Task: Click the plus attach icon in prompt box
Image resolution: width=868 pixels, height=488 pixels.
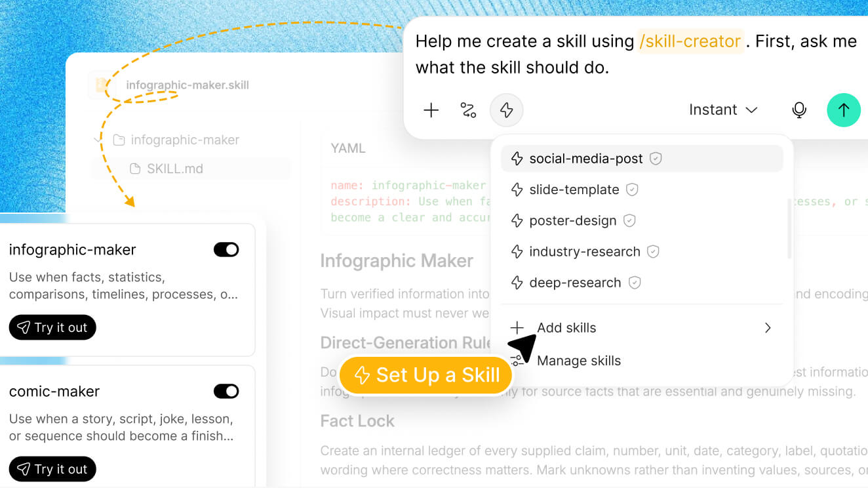Action: point(431,110)
